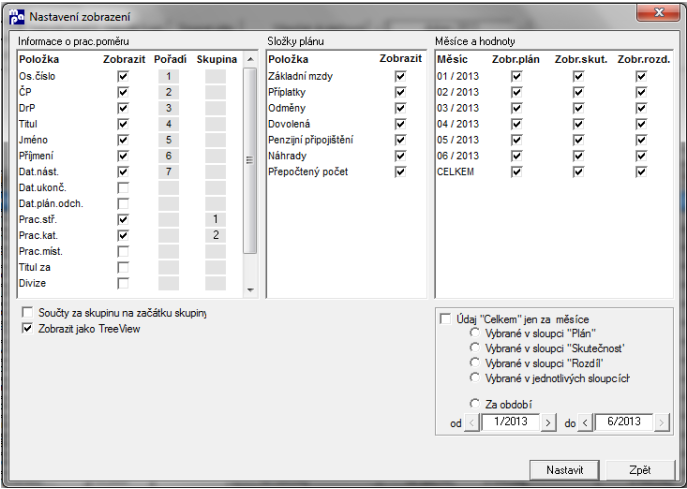Toggle Základní mzdy Zobrazit checkbox
Image resolution: width=687 pixels, height=489 pixels.
coord(400,76)
